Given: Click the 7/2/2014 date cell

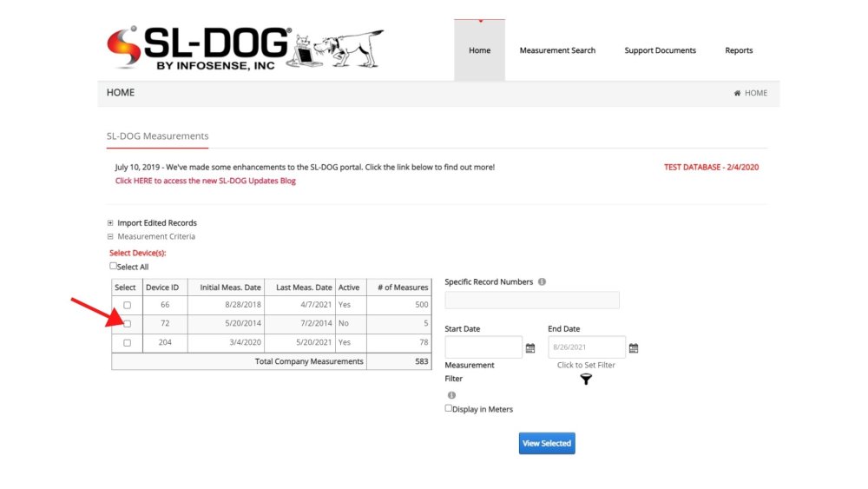Looking at the screenshot, I should coord(300,323).
